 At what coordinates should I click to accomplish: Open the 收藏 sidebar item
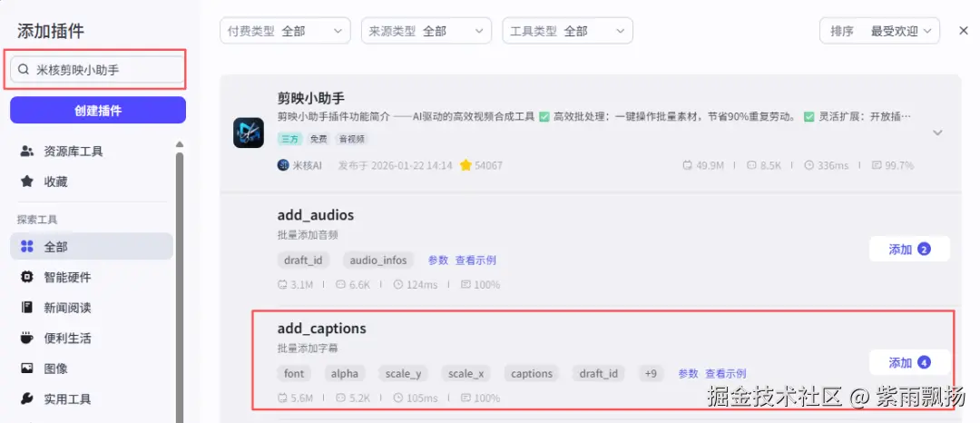92,182
